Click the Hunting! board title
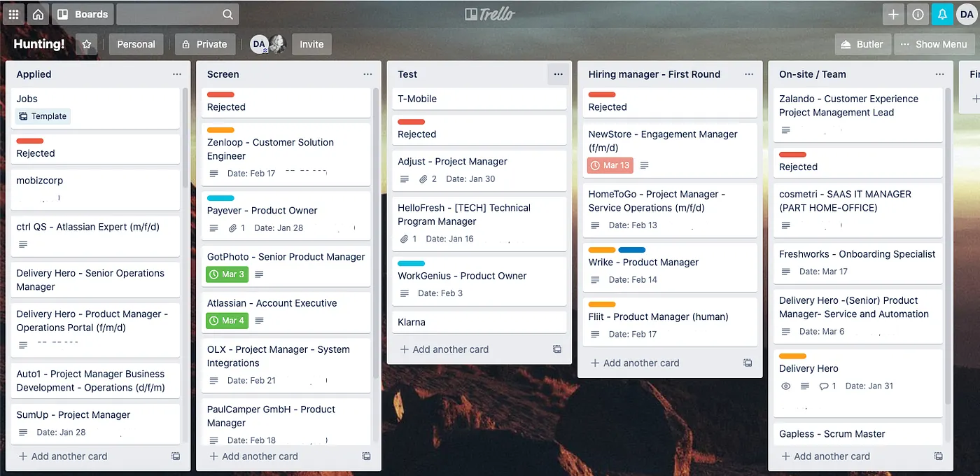 [39, 44]
